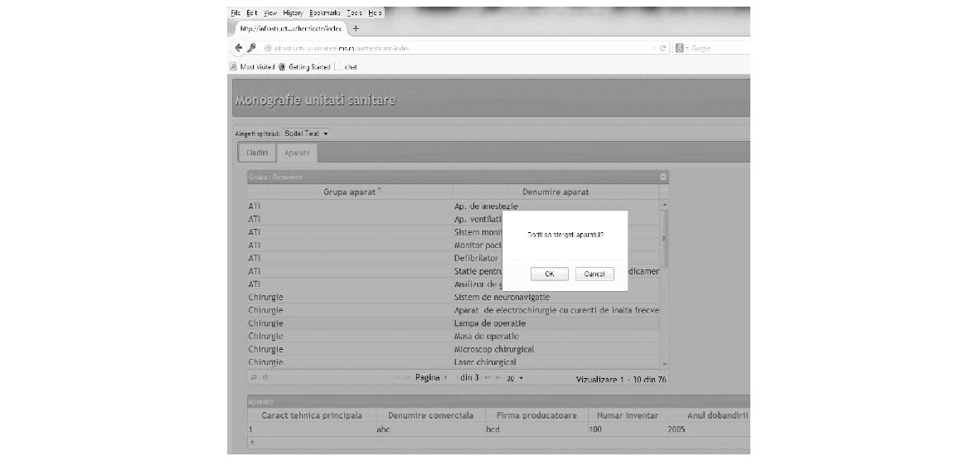Open the View menu
Image resolution: width=980 pixels, height=466 pixels.
tap(270, 12)
